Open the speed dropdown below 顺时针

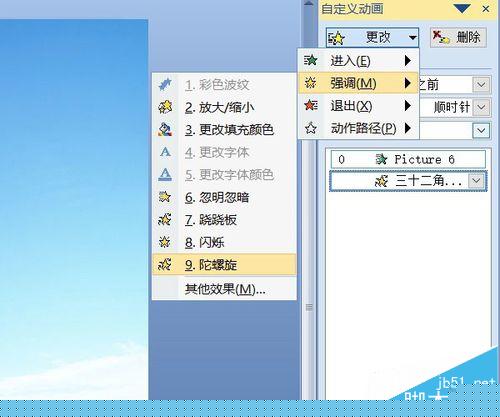pos(481,130)
